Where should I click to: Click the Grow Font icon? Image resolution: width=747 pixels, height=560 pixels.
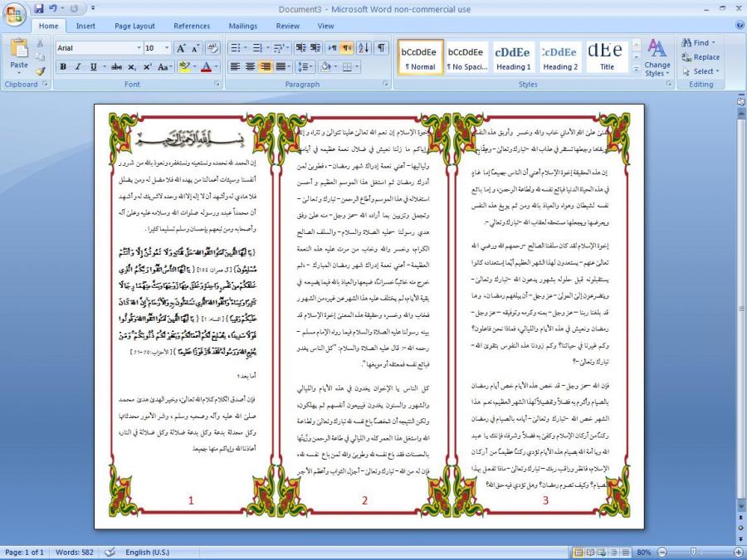[x=182, y=48]
